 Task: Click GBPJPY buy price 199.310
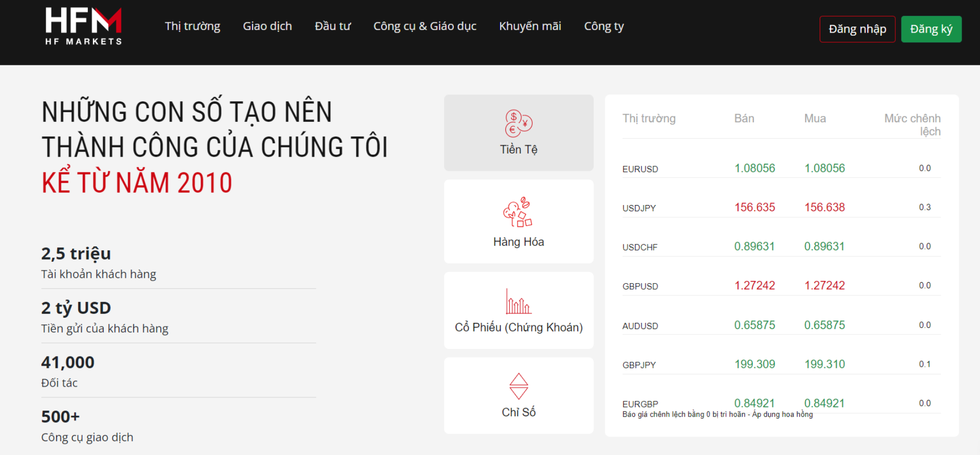tap(824, 364)
